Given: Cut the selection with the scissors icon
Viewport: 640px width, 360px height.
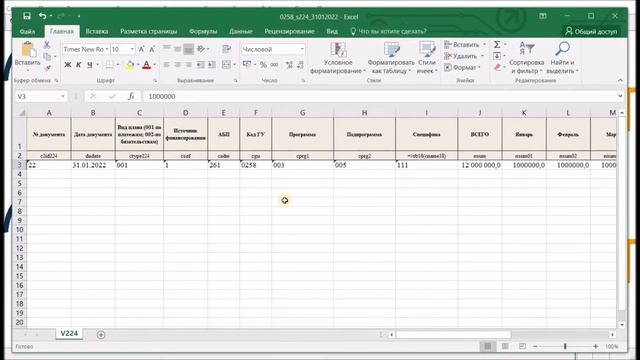Looking at the screenshot, I should [x=47, y=44].
